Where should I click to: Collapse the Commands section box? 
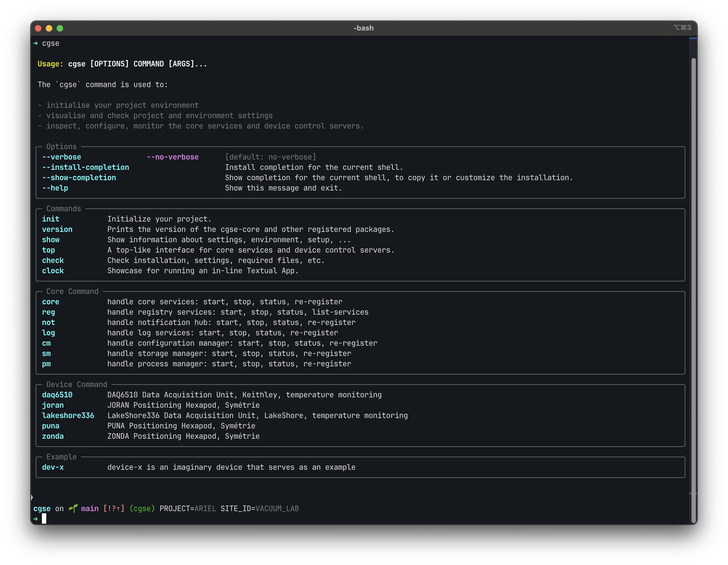[63, 208]
